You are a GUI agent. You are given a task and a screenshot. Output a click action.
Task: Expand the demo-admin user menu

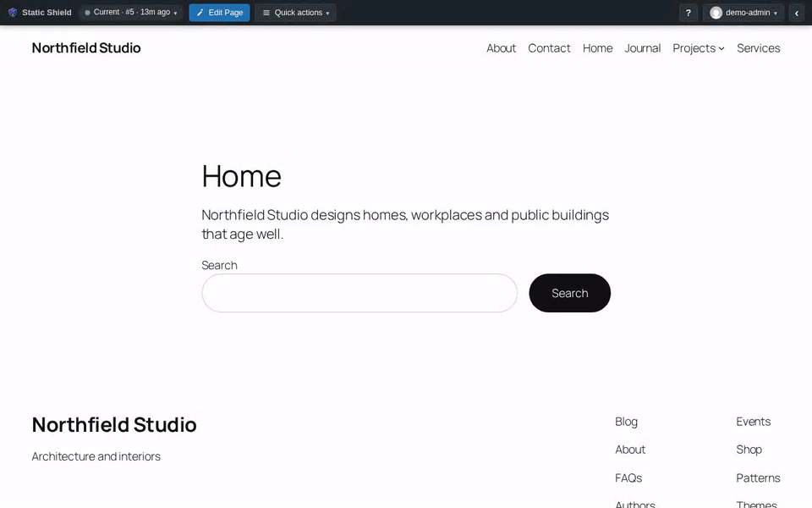[743, 13]
